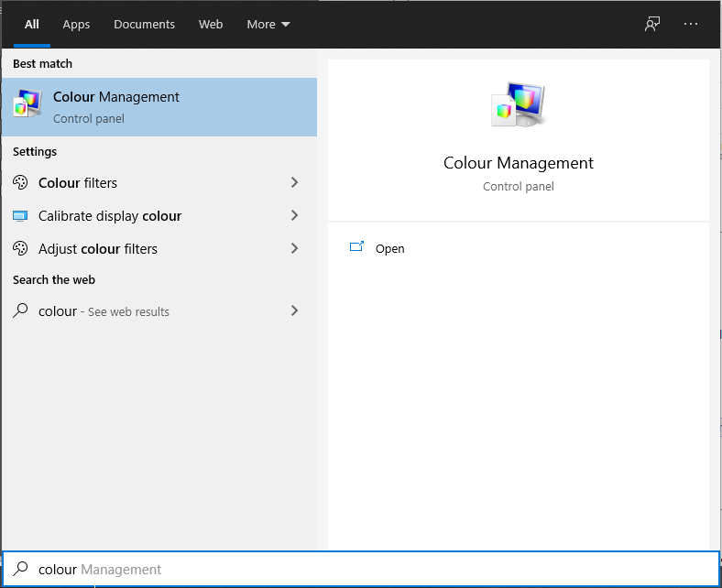This screenshot has width=722, height=588.
Task: Click the Colour Management icon in Best match
Action: point(27,105)
